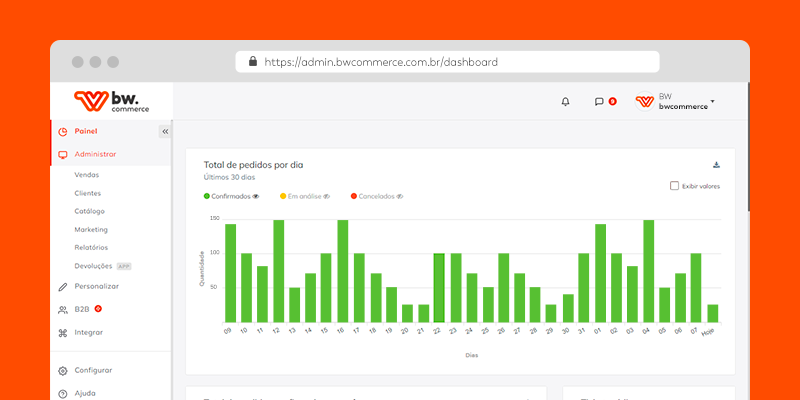Open Vendas under Administrar

[x=86, y=174]
